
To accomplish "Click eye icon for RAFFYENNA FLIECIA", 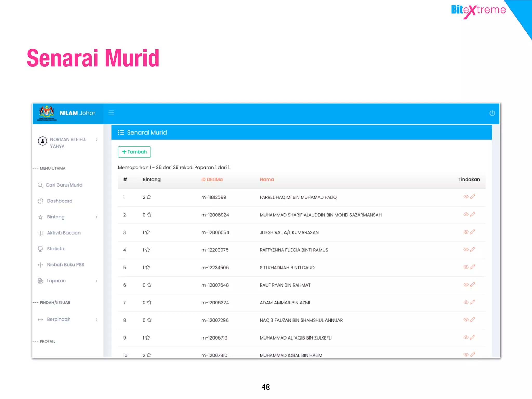I will (x=466, y=249).
